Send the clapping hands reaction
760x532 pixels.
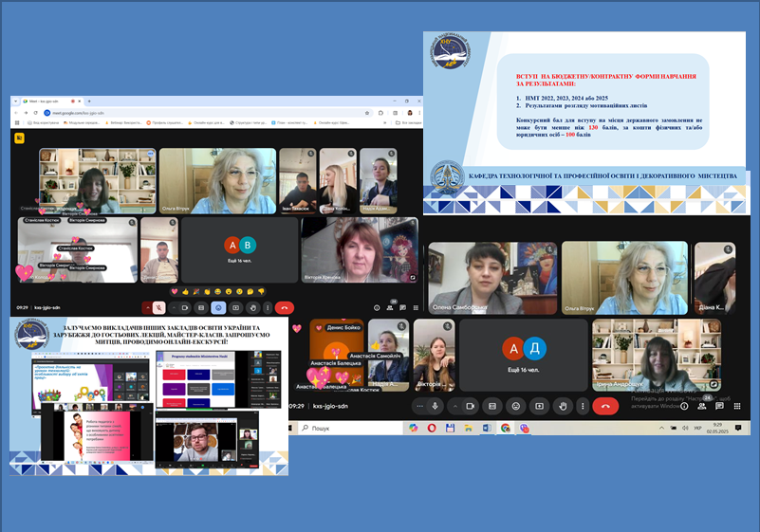pyautogui.click(x=207, y=292)
